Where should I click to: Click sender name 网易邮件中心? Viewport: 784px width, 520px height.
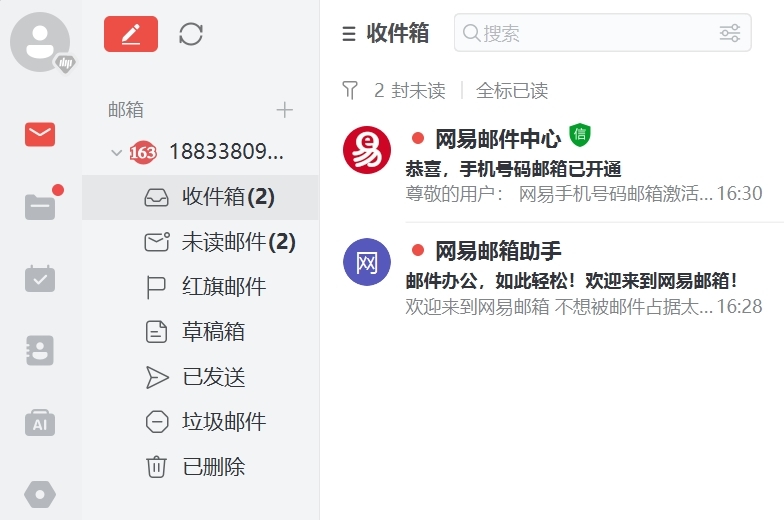(498, 139)
